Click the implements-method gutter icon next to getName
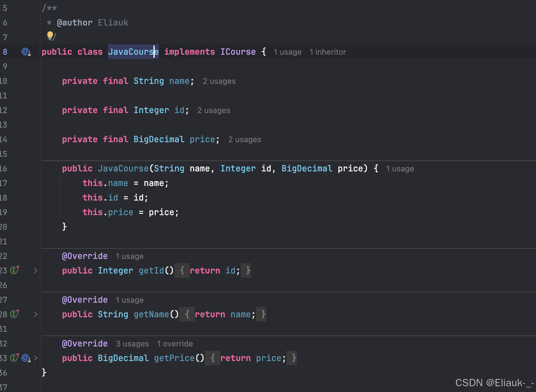The width and height of the screenshot is (536, 392). point(14,314)
